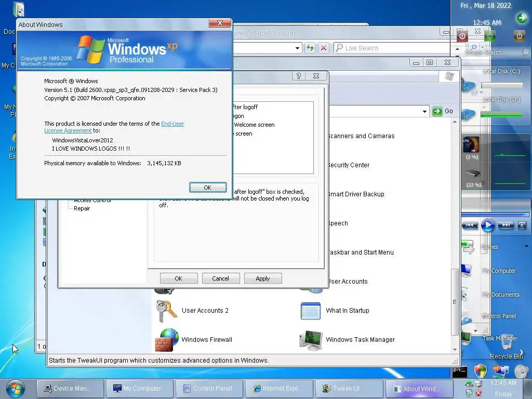
Task: Click the Go button in Control Panel
Action: pos(443,111)
